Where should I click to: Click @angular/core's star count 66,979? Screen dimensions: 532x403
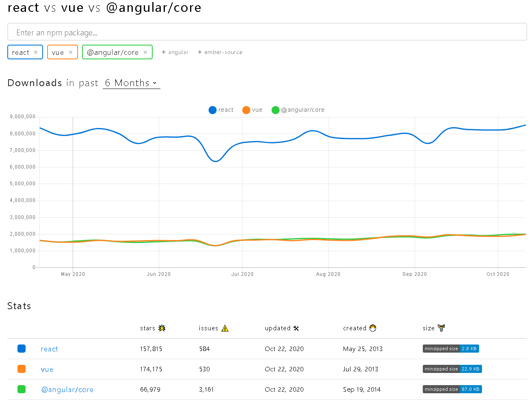pos(150,390)
